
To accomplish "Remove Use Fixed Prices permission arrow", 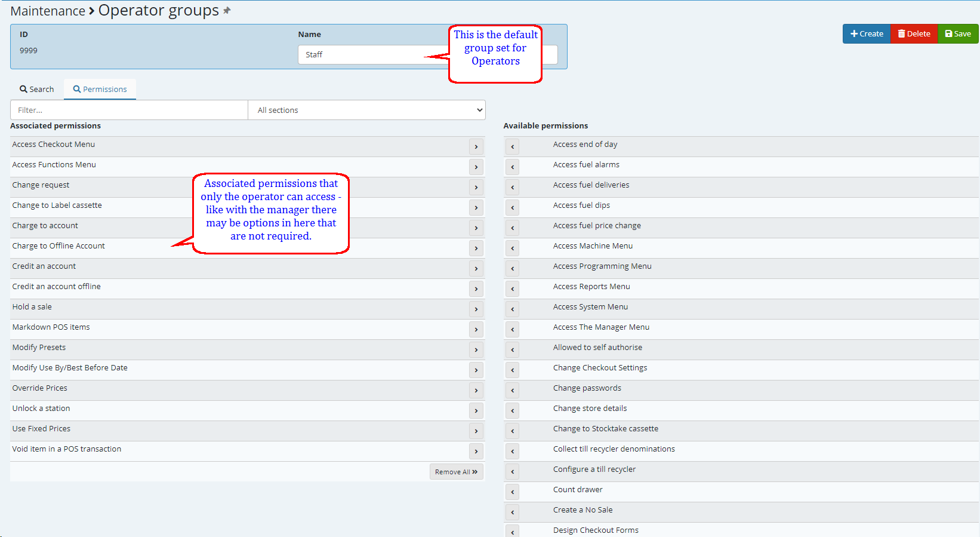I will coord(476,431).
